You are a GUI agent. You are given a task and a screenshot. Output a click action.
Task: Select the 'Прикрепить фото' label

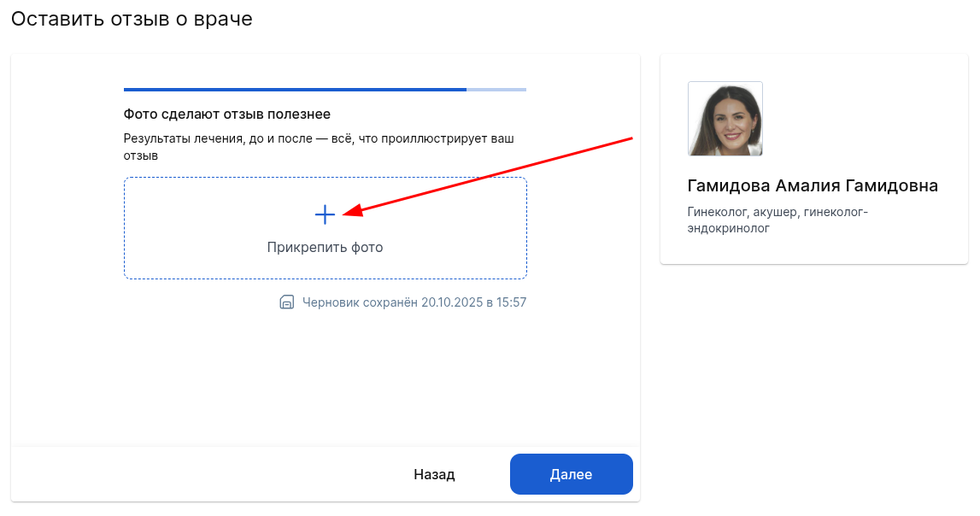pos(325,248)
